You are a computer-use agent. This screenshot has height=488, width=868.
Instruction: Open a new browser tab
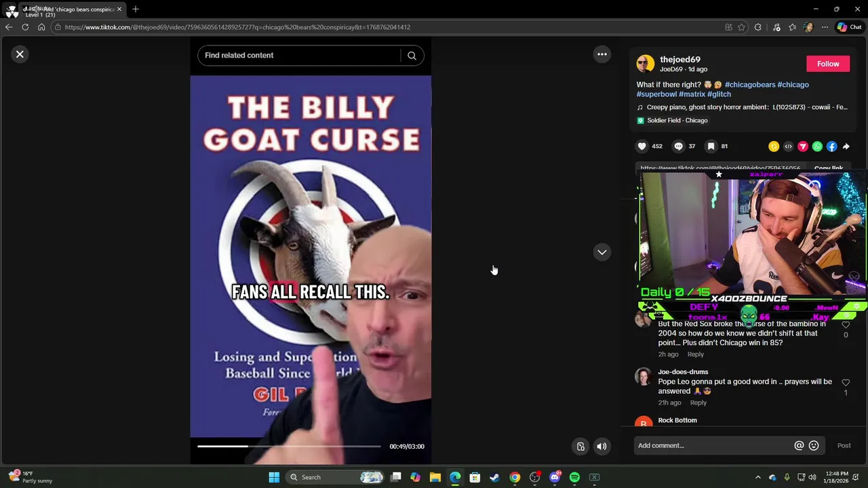[136, 9]
